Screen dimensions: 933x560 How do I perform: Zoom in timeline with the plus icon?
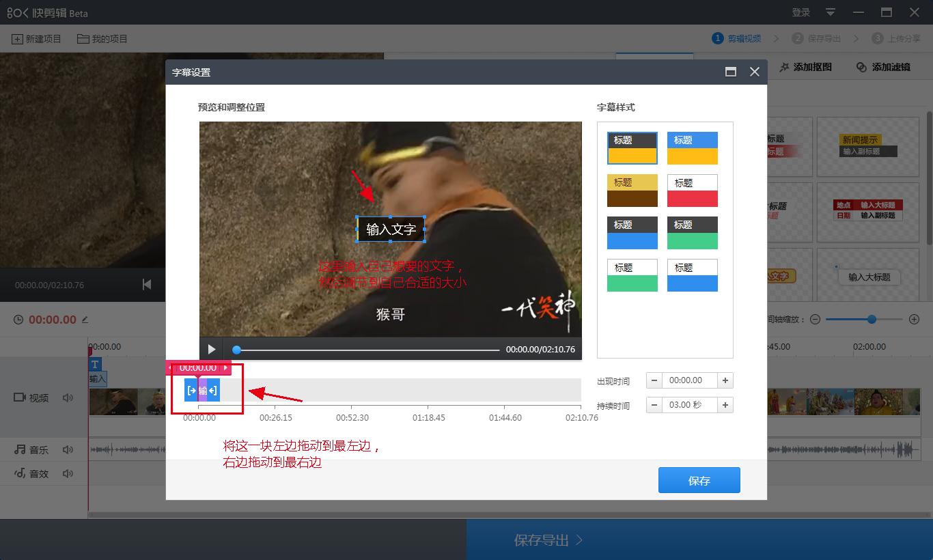(914, 319)
